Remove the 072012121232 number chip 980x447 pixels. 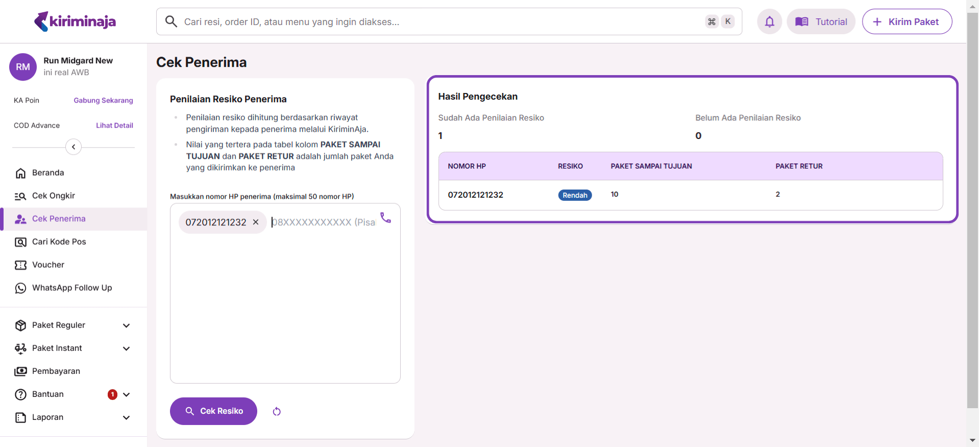point(256,222)
